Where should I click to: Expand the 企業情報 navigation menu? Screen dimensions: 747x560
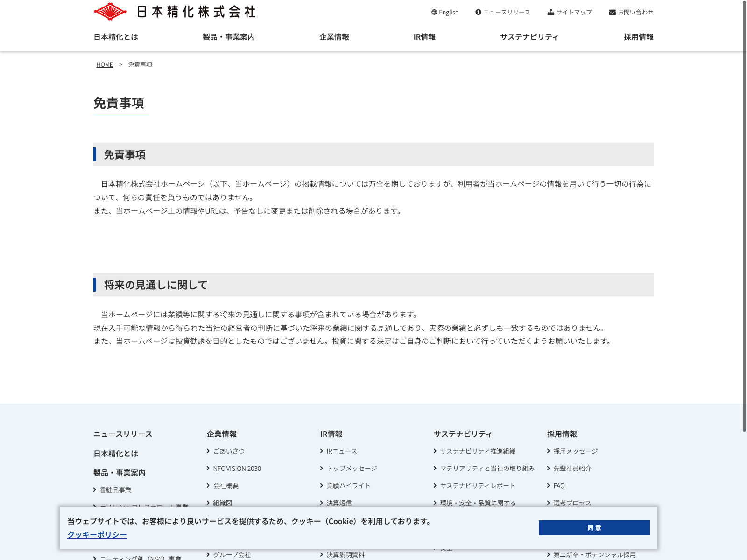click(x=334, y=37)
